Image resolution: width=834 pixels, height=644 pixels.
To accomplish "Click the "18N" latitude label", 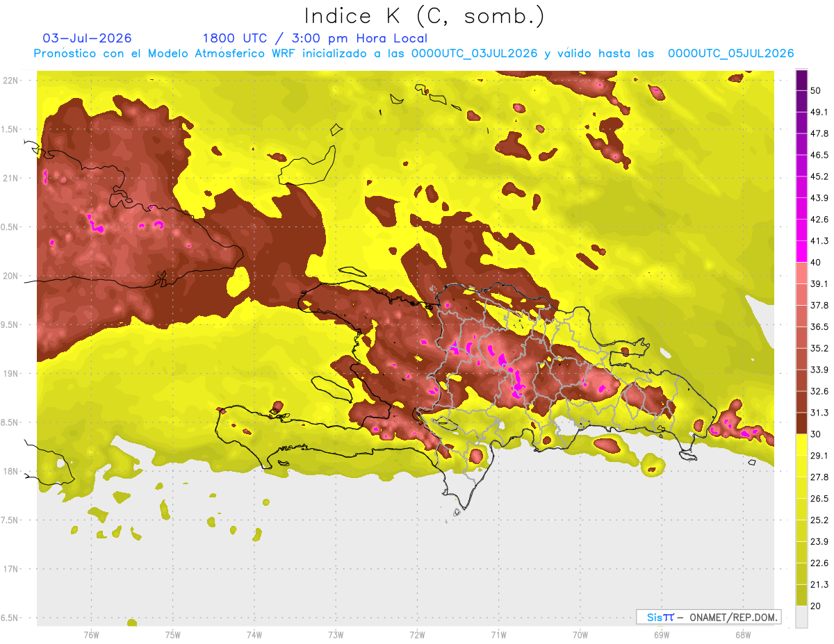I will point(10,472).
